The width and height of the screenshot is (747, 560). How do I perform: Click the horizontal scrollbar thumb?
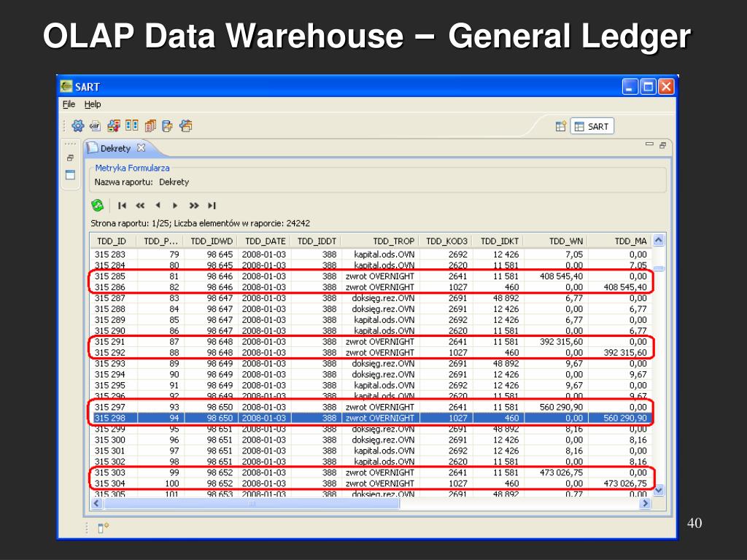(252, 503)
